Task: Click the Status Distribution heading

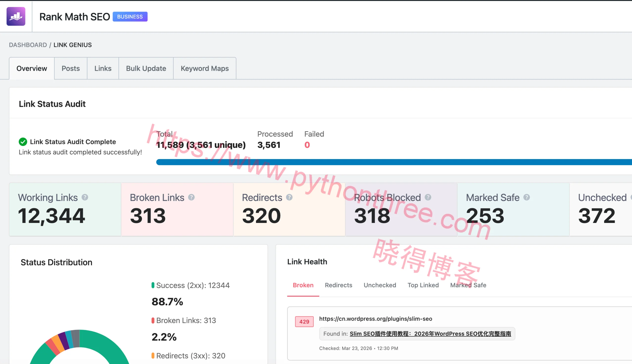Action: 56,262
